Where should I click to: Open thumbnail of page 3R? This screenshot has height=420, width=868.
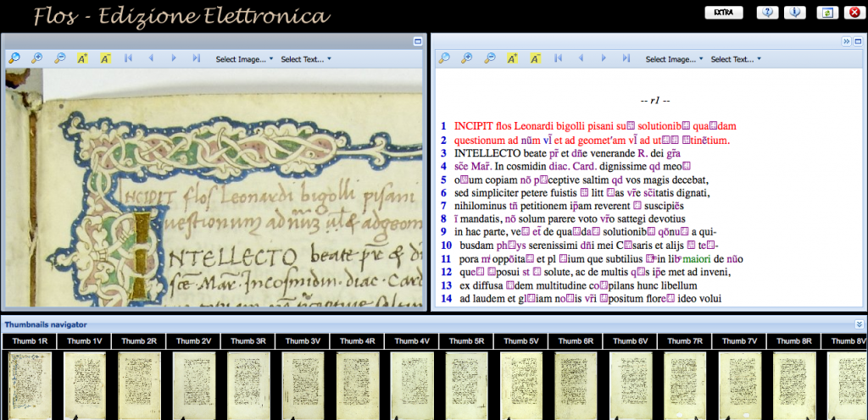(x=248, y=385)
